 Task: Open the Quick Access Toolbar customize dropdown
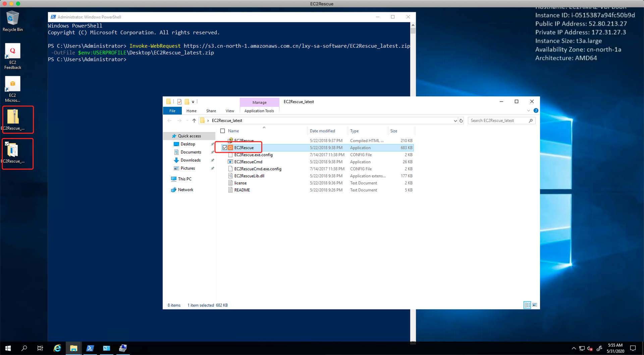193,102
